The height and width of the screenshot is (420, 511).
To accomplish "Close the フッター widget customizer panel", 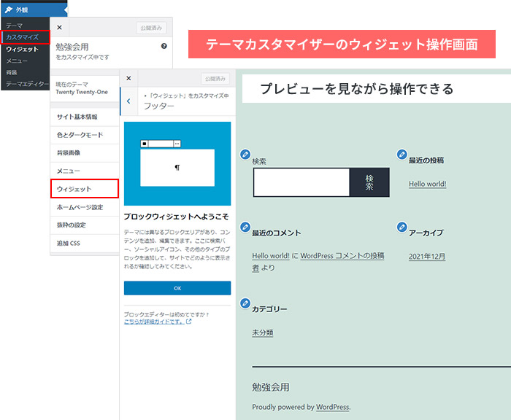I will (128, 78).
